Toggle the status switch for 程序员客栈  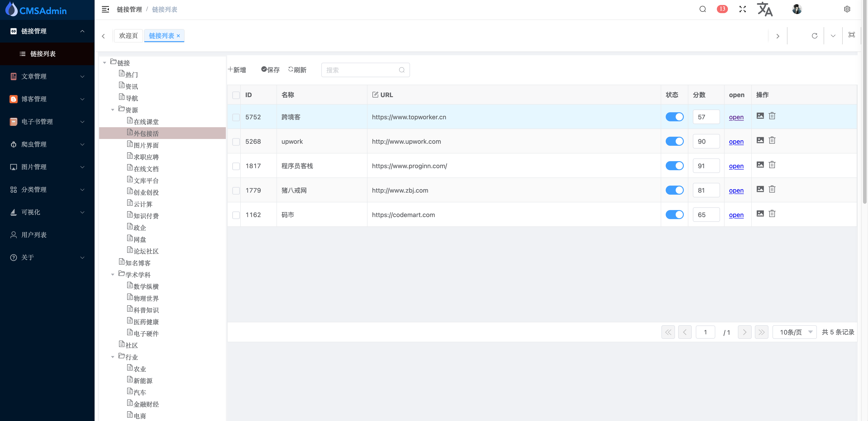674,166
